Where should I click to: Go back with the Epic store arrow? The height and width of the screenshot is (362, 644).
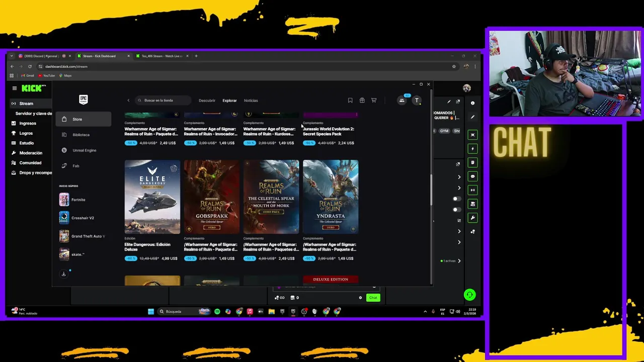128,101
